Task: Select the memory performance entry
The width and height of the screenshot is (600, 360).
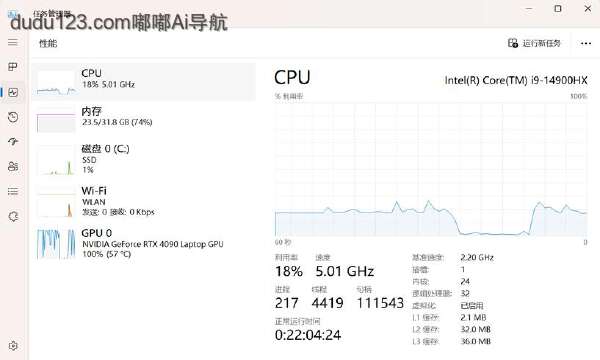Action: (144, 119)
